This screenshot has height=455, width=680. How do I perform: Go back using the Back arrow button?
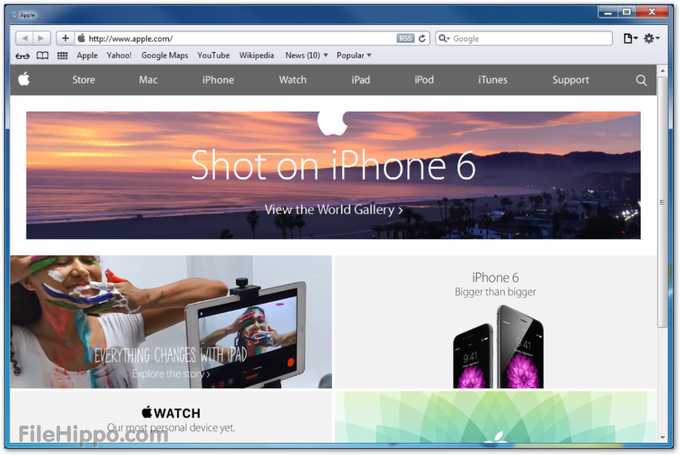tap(24, 38)
